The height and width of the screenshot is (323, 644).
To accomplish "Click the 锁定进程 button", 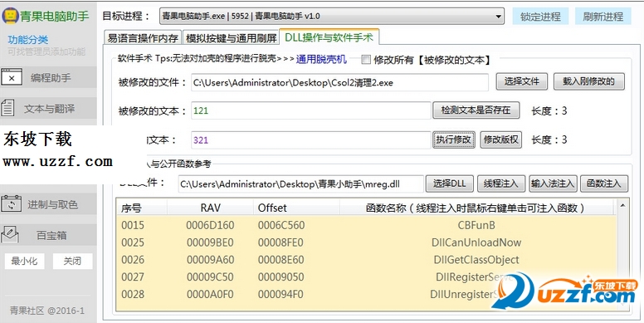I will [540, 17].
